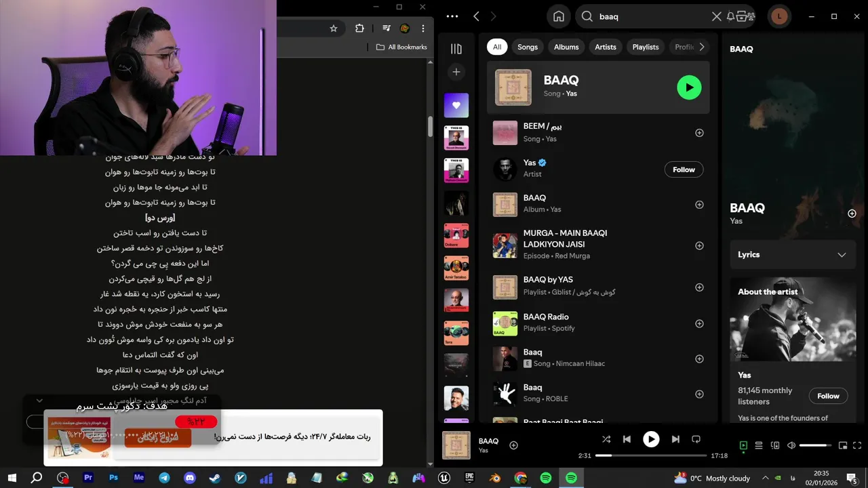Add BAAQ to playlist from the right panel
Image resolution: width=868 pixels, height=488 pixels.
(852, 213)
